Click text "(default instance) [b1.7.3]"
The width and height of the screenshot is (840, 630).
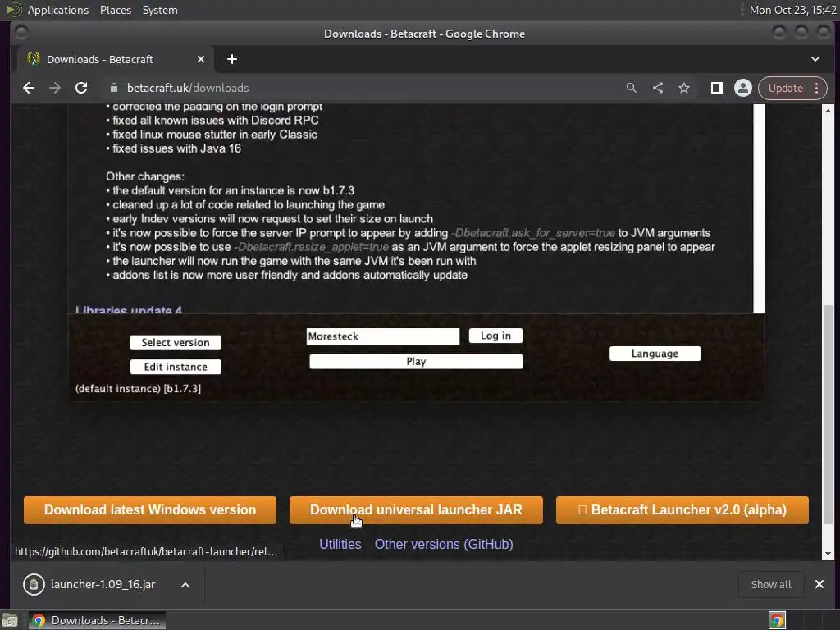[x=138, y=388]
